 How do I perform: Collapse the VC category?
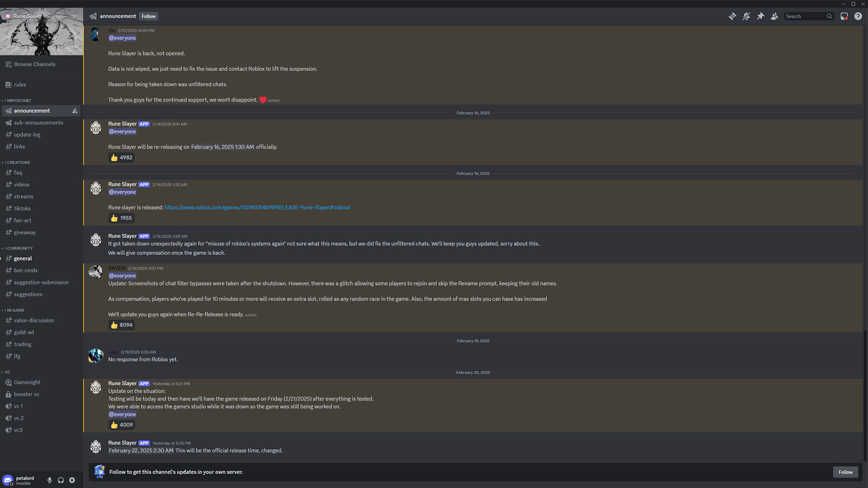8,372
